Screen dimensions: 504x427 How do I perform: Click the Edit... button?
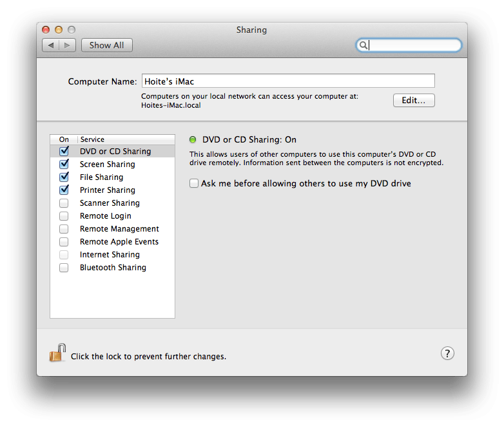pyautogui.click(x=414, y=101)
